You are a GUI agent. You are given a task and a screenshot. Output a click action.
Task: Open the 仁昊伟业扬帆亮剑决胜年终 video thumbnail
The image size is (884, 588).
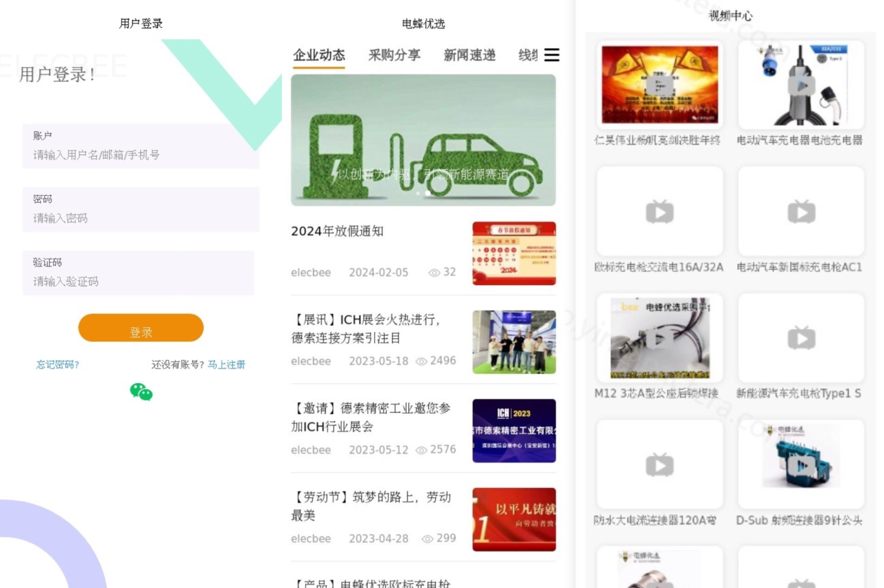pos(660,85)
